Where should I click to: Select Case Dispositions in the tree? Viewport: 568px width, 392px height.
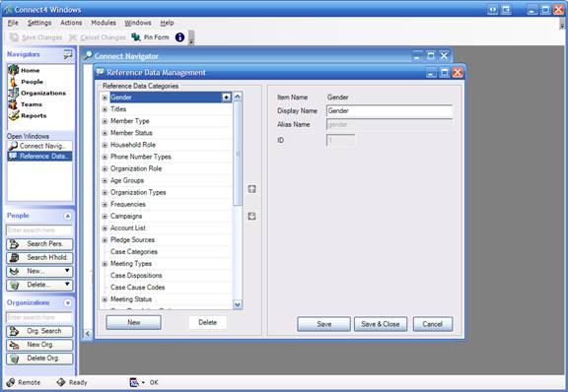pos(136,276)
